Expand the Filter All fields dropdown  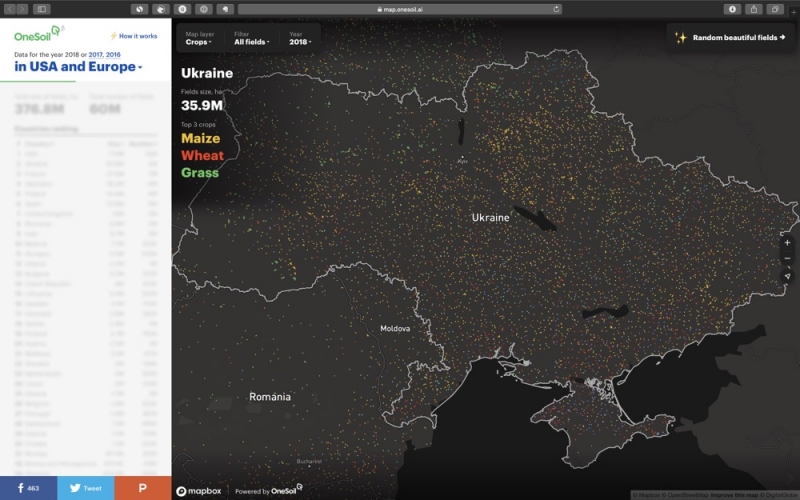click(251, 42)
